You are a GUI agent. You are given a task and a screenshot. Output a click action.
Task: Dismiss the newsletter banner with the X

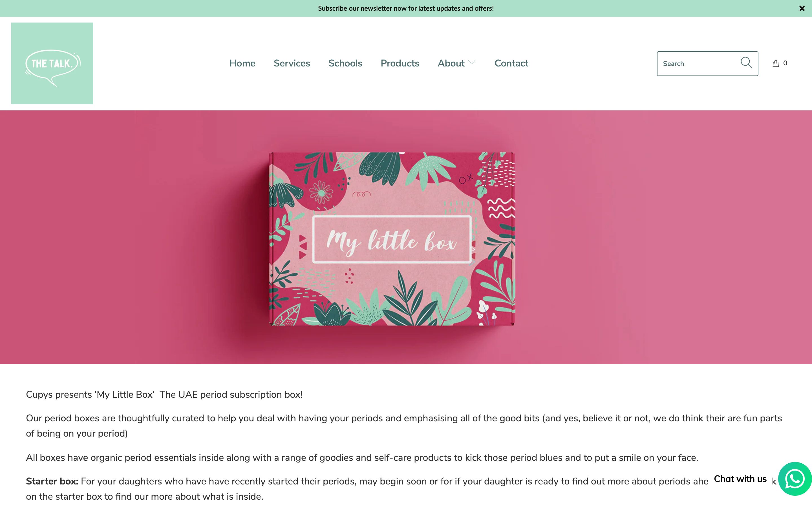(x=802, y=8)
